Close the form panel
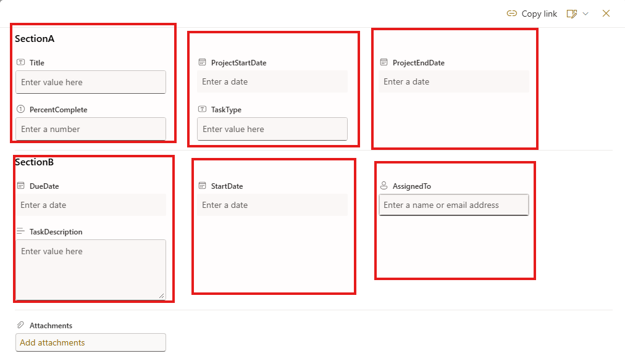Viewport: 625px width, 364px height. pos(606,14)
